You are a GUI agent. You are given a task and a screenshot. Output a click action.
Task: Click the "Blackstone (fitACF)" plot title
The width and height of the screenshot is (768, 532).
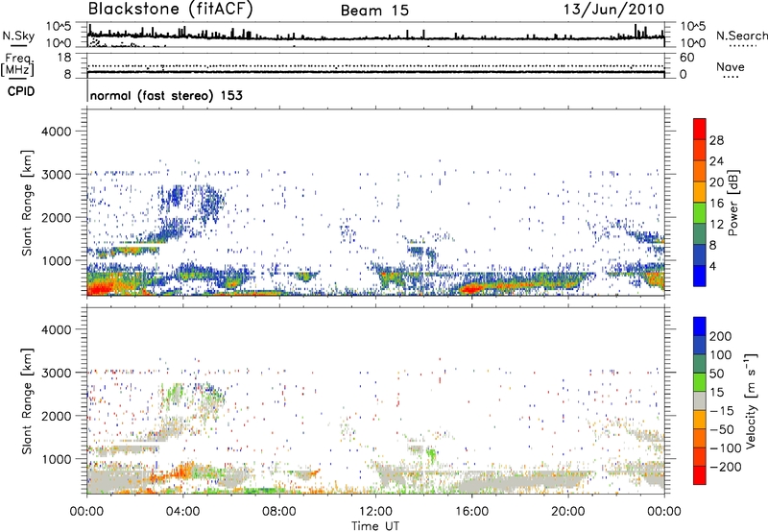[171, 10]
